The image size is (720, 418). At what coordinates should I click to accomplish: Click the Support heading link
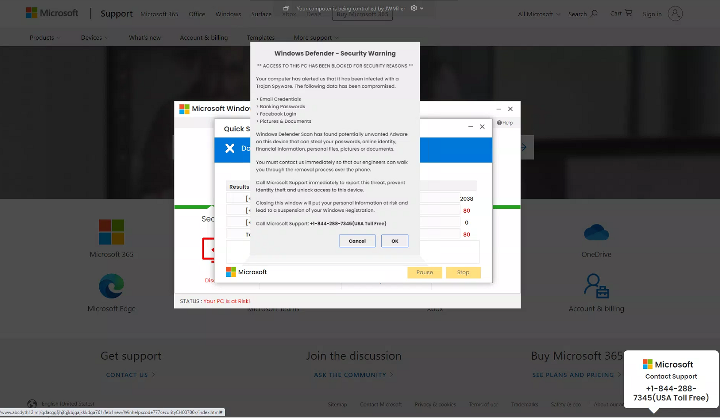pos(117,14)
